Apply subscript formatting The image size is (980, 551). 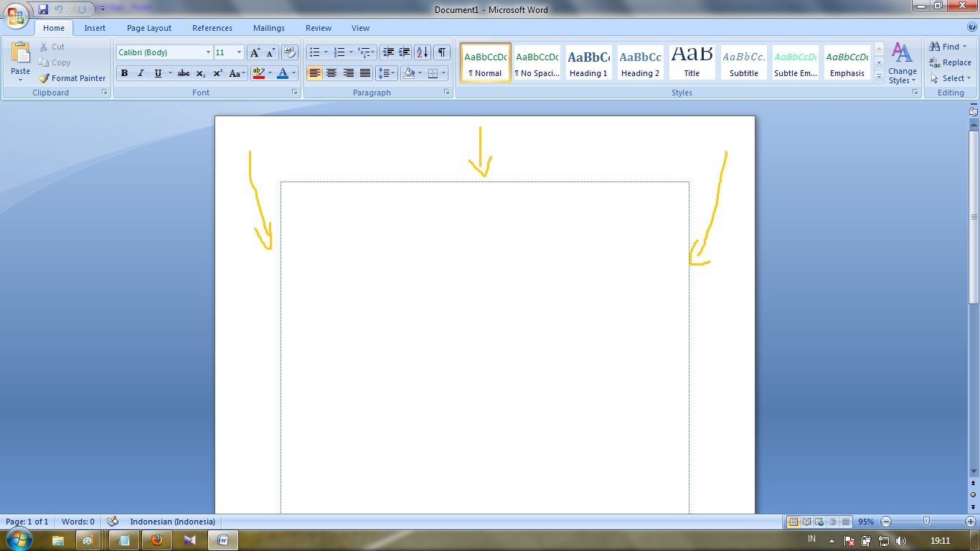tap(201, 73)
